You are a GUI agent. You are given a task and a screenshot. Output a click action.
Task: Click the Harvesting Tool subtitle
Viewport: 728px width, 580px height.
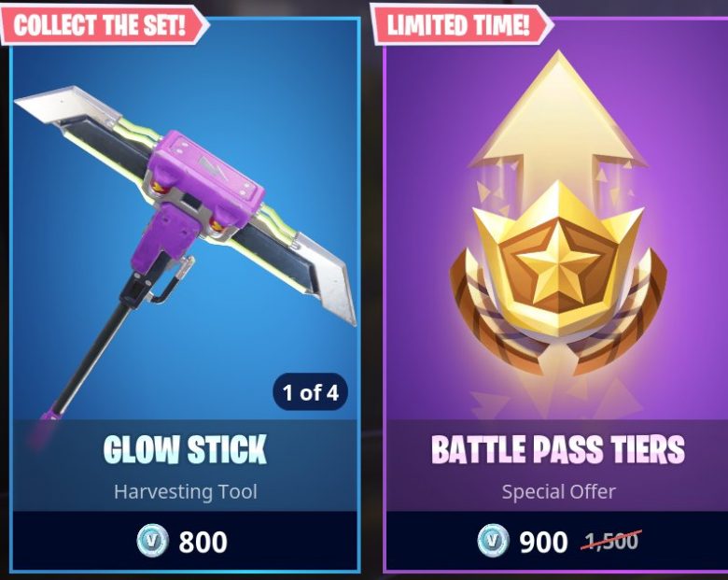tap(185, 491)
